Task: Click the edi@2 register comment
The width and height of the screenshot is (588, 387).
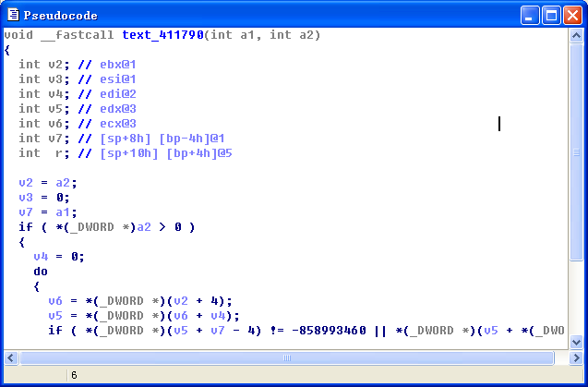Action: coord(118,94)
